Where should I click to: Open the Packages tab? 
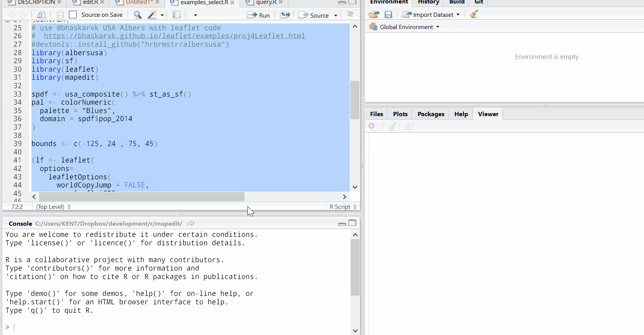click(x=431, y=114)
